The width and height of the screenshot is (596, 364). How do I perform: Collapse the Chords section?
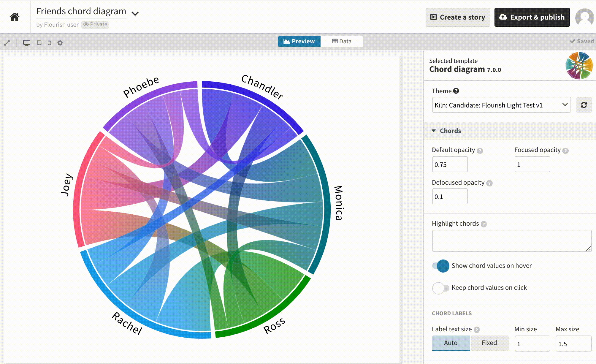pos(450,131)
